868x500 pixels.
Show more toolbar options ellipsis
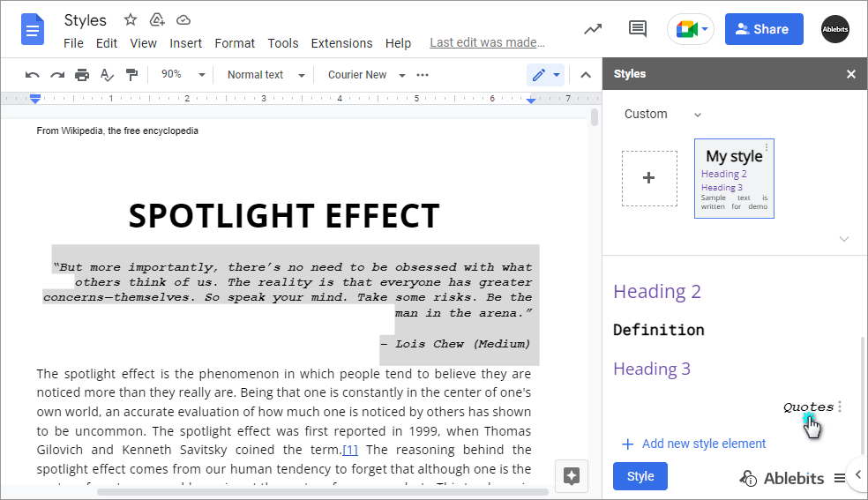point(423,75)
